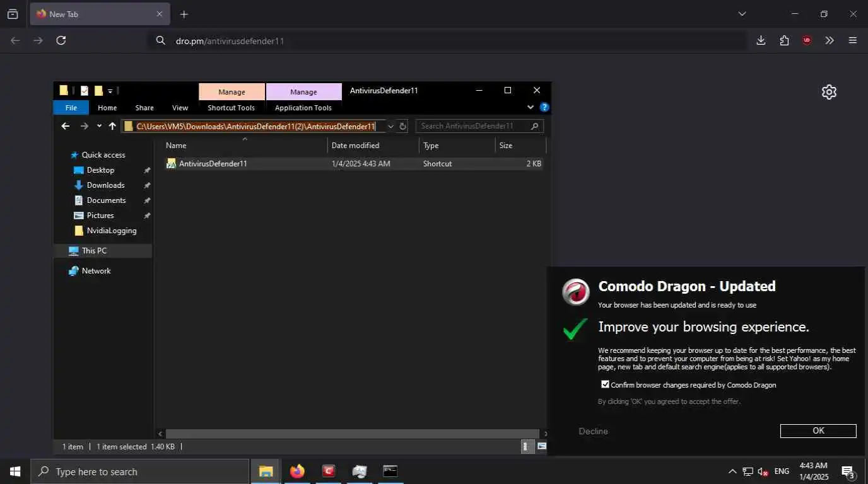This screenshot has height=484, width=868.
Task: Select Quick access in navigation pane
Action: [x=103, y=155]
